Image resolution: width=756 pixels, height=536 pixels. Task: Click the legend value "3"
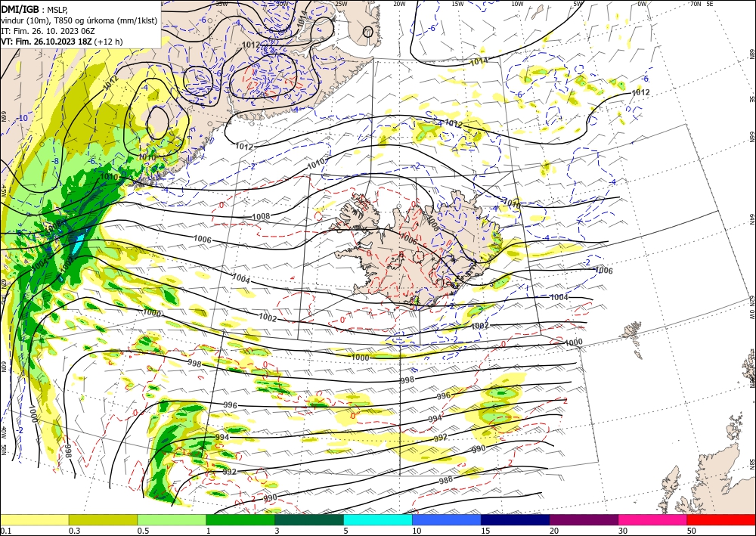[x=277, y=531]
